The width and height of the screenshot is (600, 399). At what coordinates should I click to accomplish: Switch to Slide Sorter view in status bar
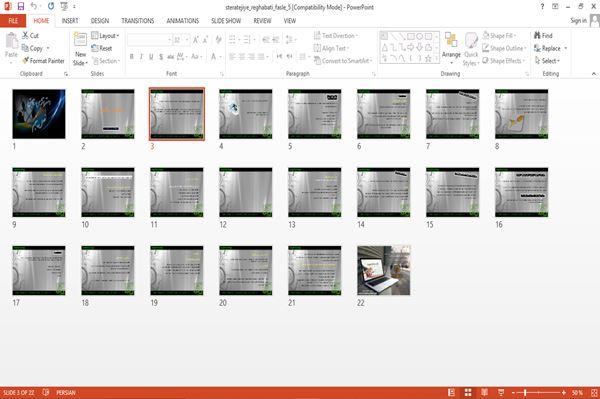(468, 392)
